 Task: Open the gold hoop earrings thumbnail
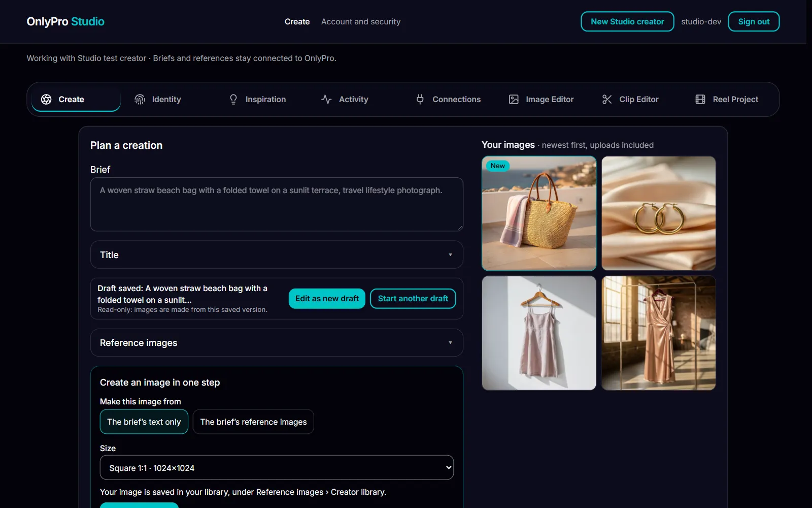pos(659,213)
